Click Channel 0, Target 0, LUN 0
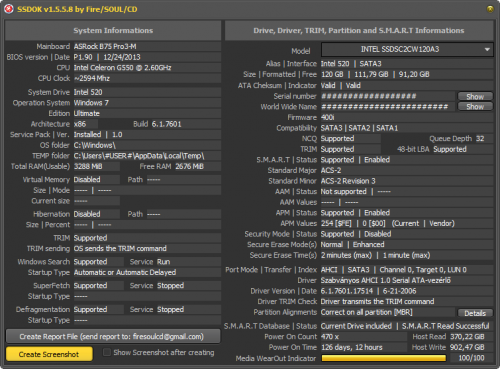The width and height of the screenshot is (500, 369). [423, 270]
